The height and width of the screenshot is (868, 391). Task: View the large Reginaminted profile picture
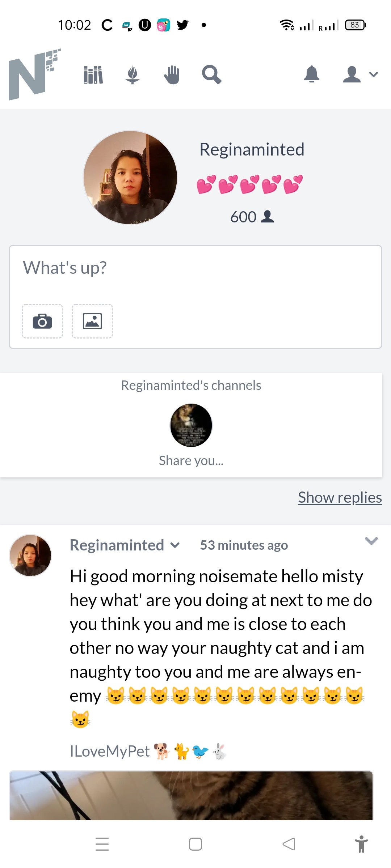pos(130,178)
